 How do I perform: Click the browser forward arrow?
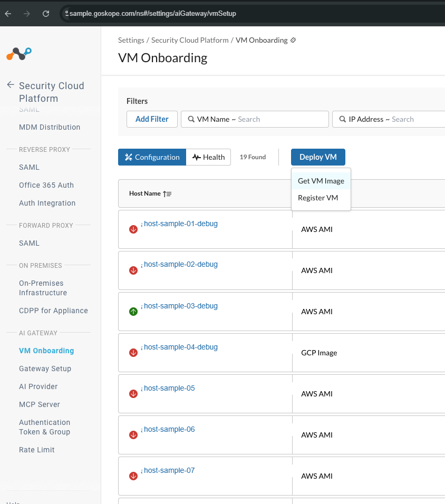[27, 14]
